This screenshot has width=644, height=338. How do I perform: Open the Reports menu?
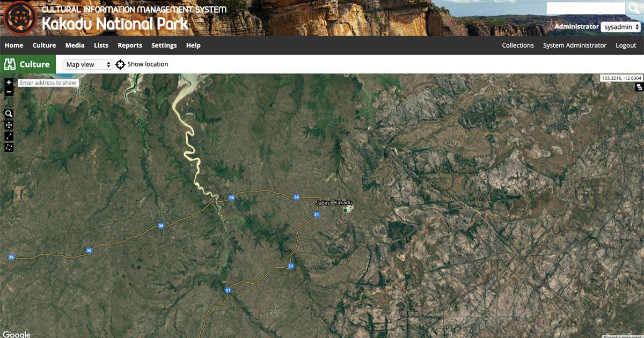130,46
